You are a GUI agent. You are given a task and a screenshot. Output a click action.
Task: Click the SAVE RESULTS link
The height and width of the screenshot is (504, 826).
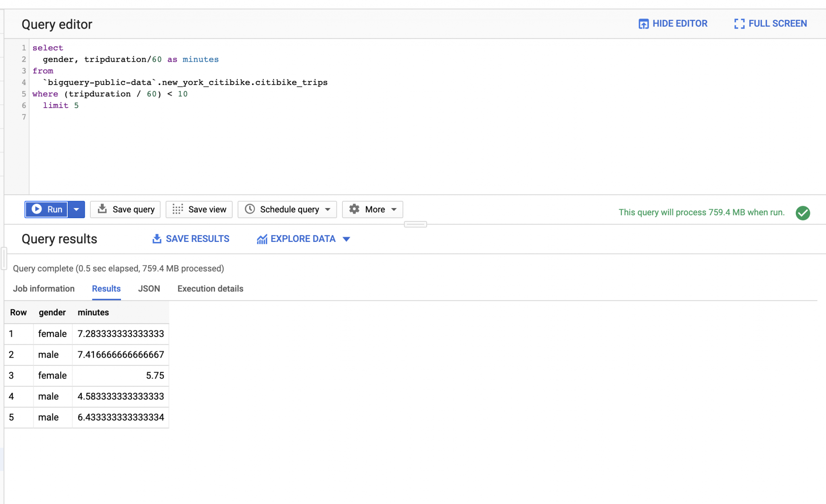tap(197, 238)
